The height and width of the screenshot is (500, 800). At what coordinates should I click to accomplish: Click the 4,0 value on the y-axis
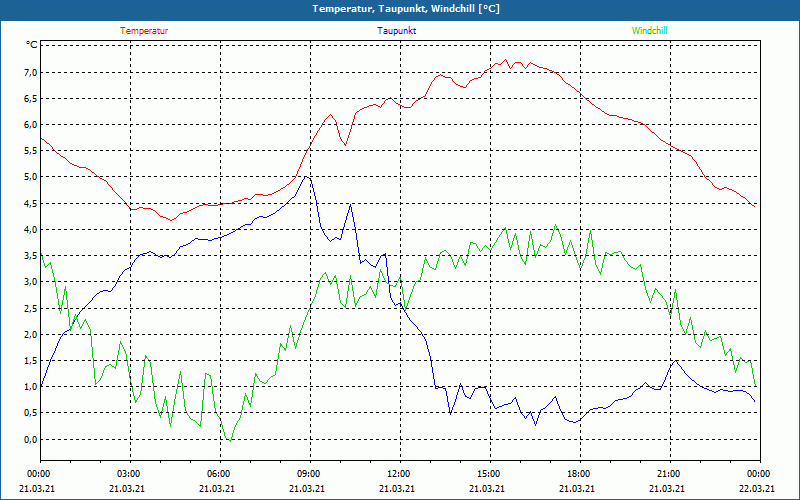click(x=32, y=230)
